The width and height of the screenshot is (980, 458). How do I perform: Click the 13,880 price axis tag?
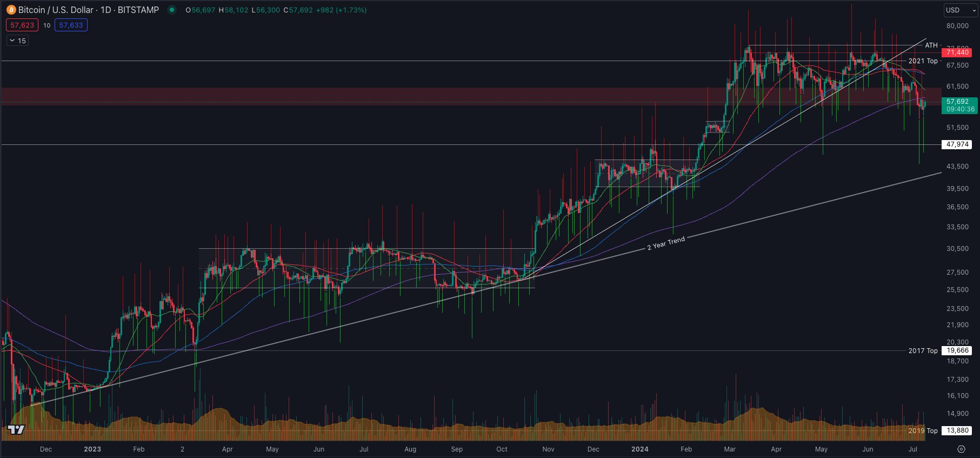[x=957, y=430]
